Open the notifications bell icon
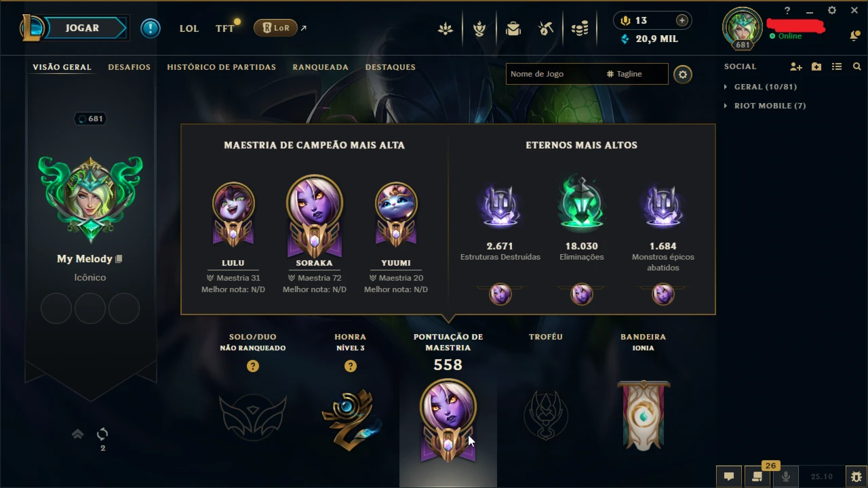Viewport: 868px width, 488px height. [854, 35]
